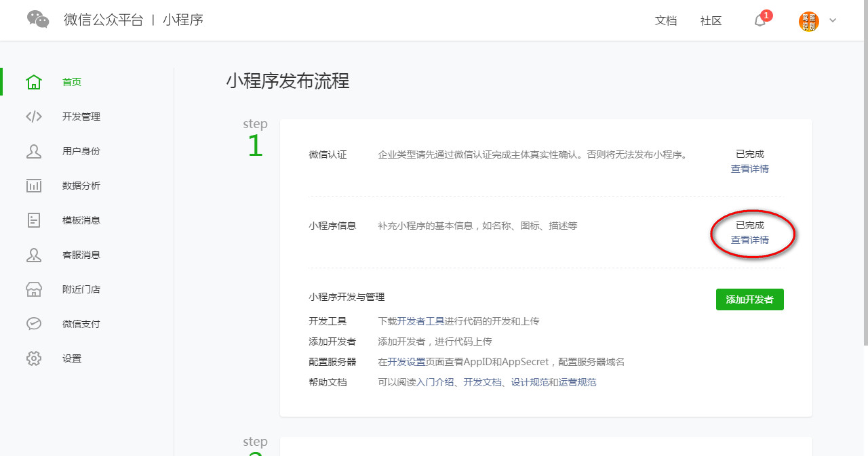Open the 开发文档 help link

point(483,382)
